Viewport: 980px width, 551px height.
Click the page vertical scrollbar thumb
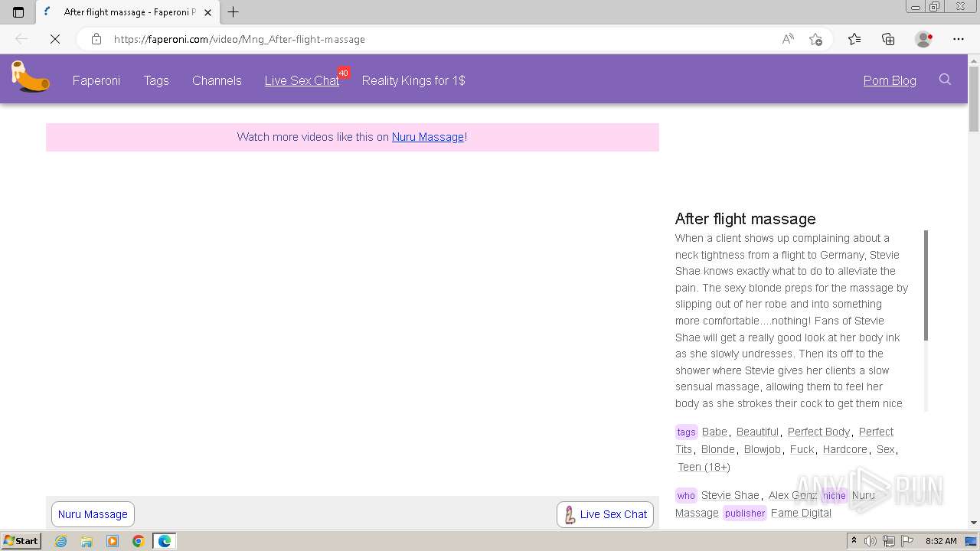pyautogui.click(x=974, y=98)
